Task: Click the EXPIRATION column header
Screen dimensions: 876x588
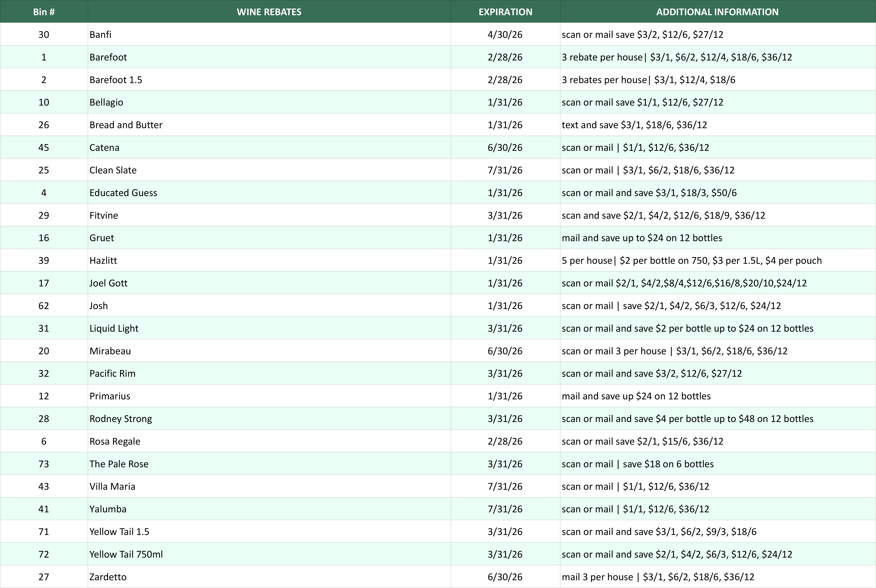Action: tap(505, 12)
